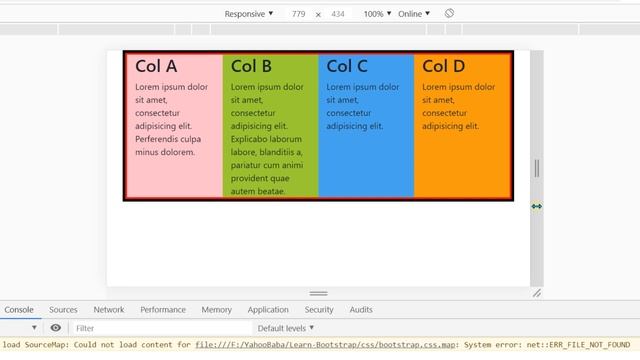Click the Col C heading
Viewport: 640px width, 360px height.
tap(347, 66)
